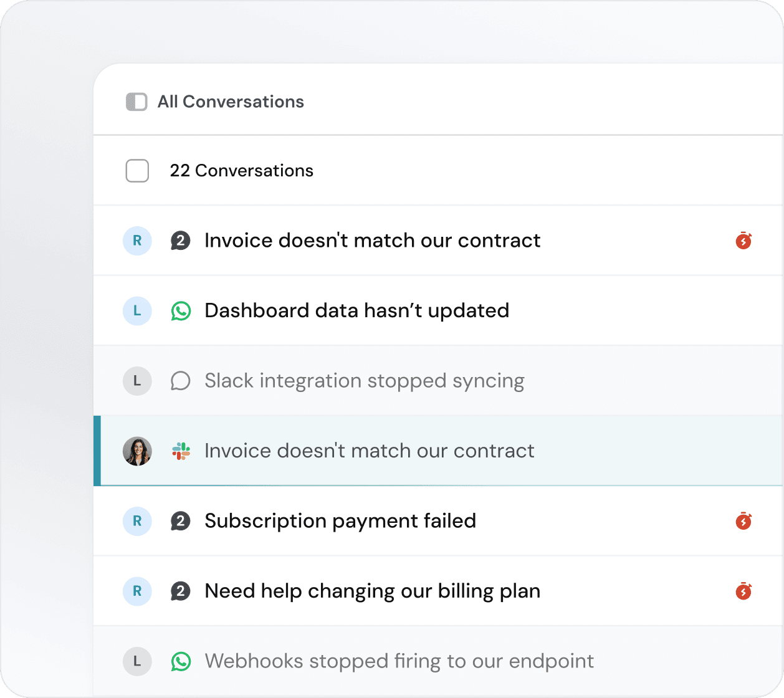Click the chat bubble icon on the Slack integration row
The height and width of the screenshot is (698, 784).
(x=181, y=381)
